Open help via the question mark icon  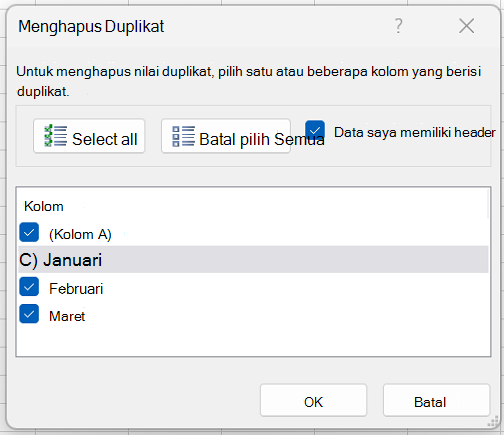398,26
